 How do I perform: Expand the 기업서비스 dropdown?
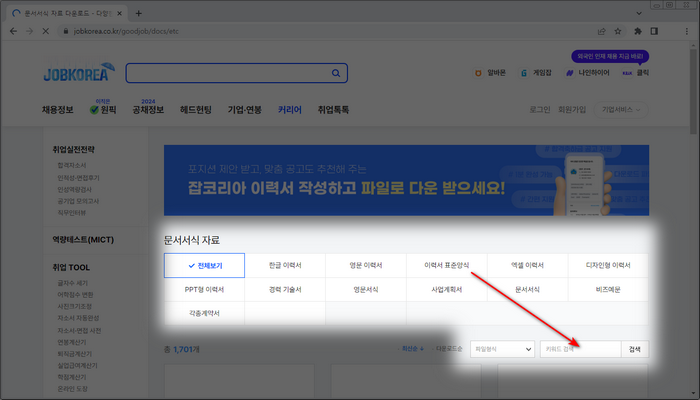click(621, 110)
